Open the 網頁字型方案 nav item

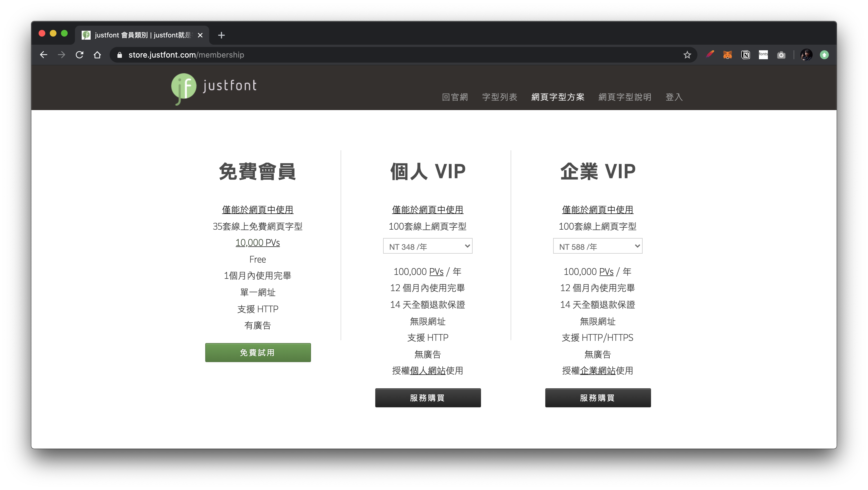tap(558, 97)
